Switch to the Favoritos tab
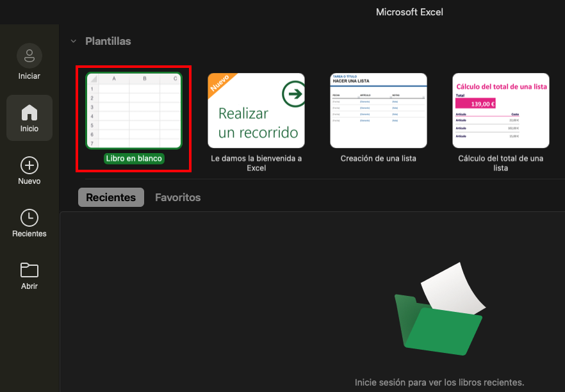The image size is (565, 392). [x=177, y=197]
